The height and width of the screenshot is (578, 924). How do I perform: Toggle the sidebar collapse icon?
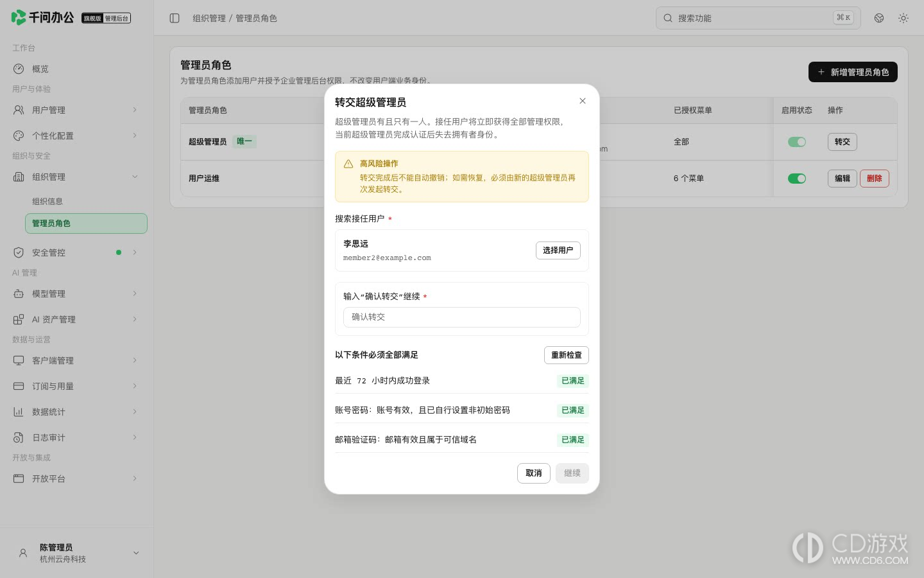coord(175,18)
